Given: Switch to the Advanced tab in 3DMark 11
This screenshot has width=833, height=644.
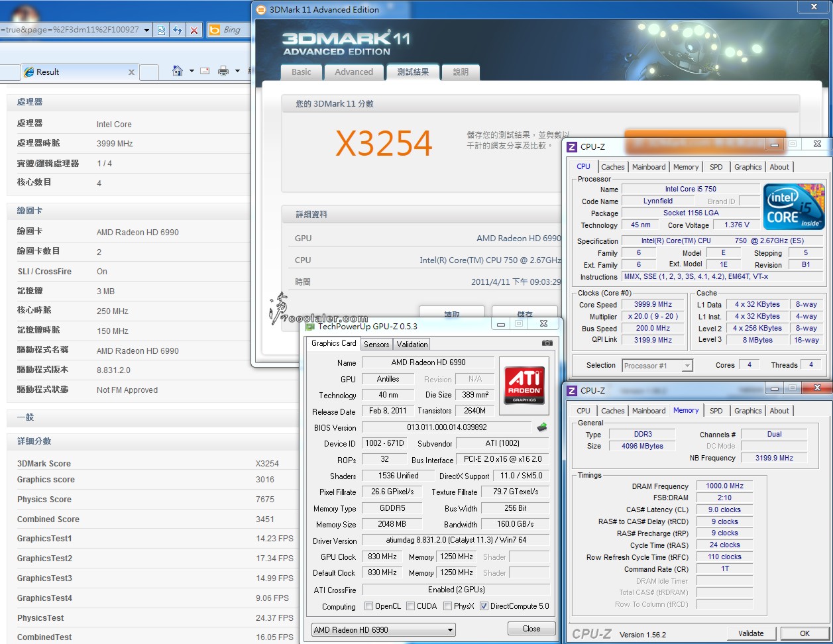Looking at the screenshot, I should [354, 72].
